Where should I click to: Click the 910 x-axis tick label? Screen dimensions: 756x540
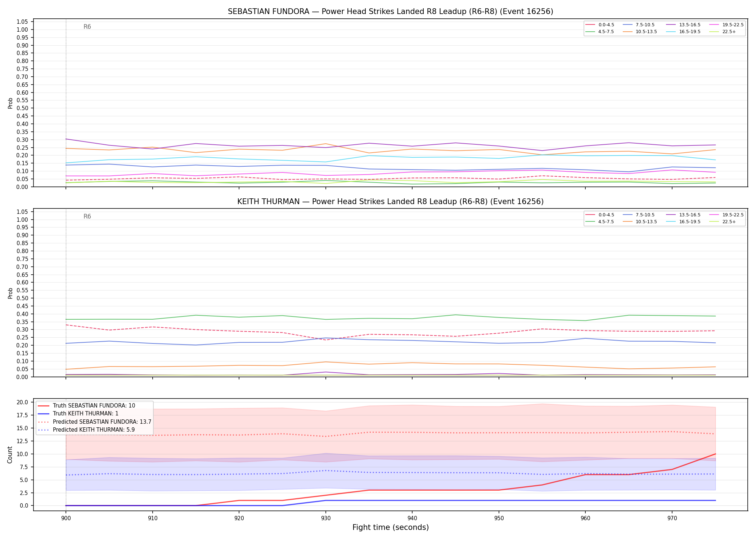[152, 518]
